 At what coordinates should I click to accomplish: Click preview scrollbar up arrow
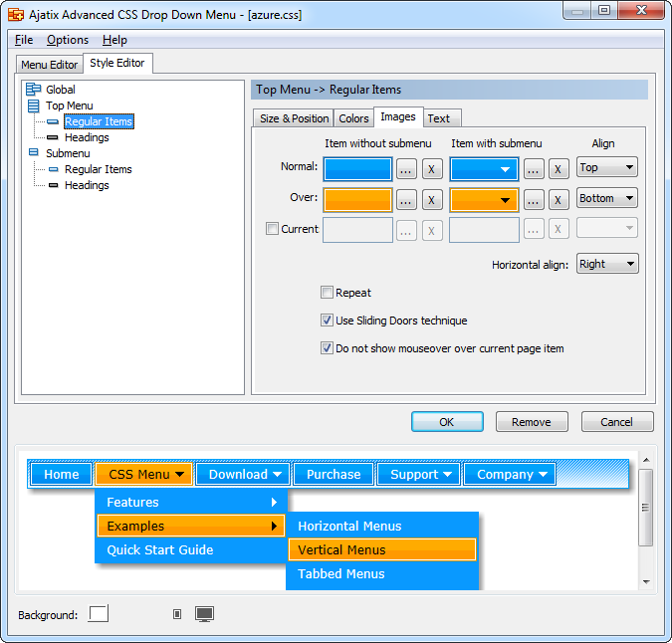646,460
